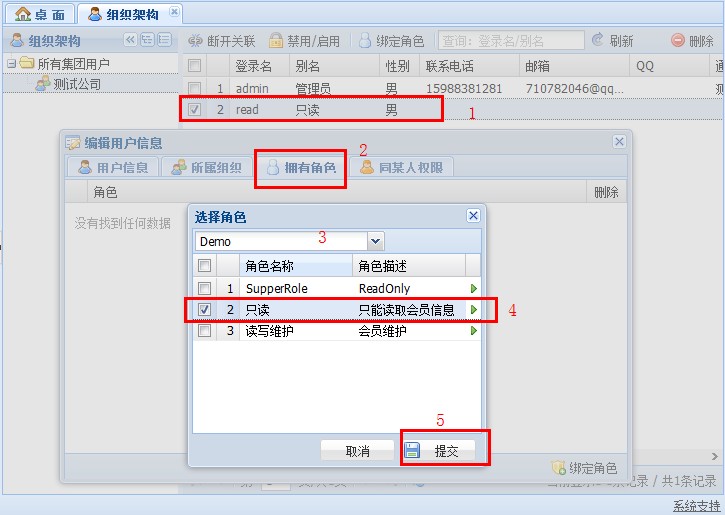The width and height of the screenshot is (725, 515).
Task: Click the red 删除 delete icon
Action: tap(678, 41)
